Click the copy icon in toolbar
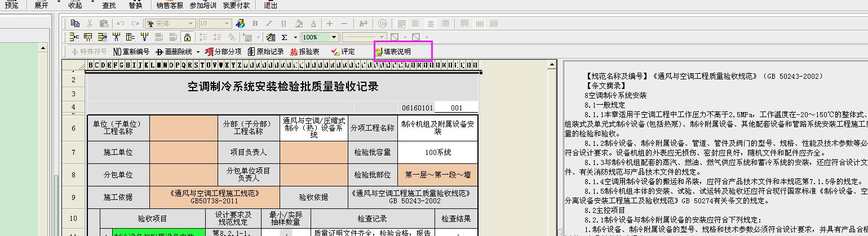Viewport: 868px width, 236px height. coord(76,24)
